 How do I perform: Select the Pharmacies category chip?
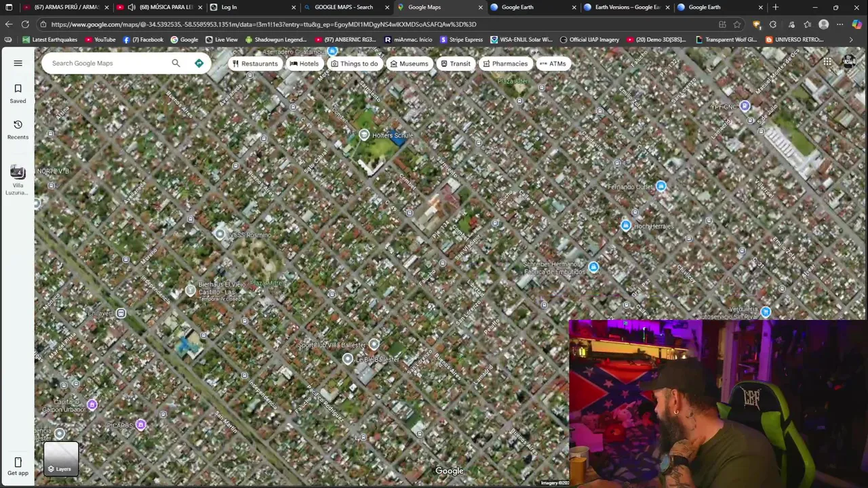[x=505, y=64]
